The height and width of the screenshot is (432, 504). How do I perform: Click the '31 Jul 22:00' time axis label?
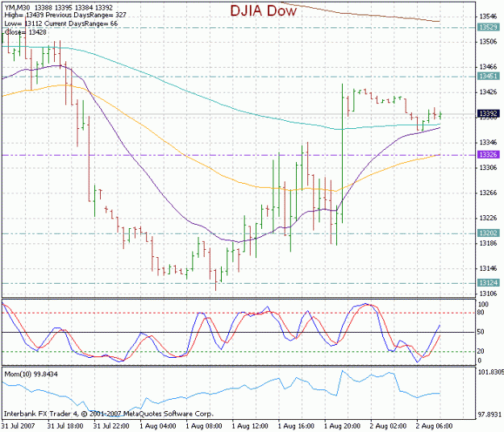coord(111,426)
